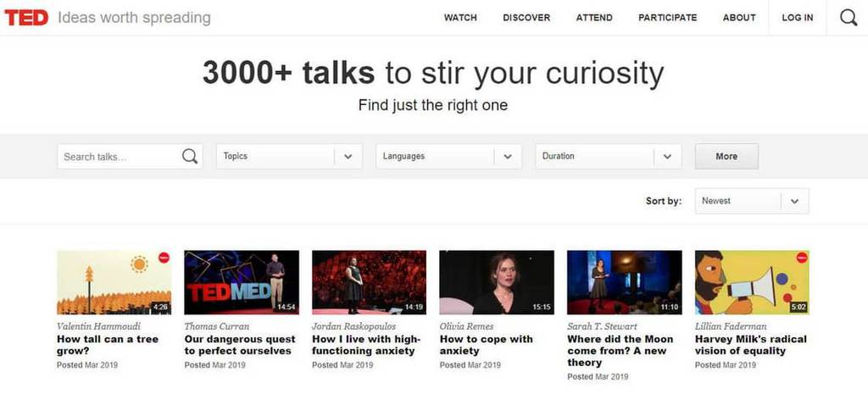Open 'How to cope with anxiety' talk title
The height and width of the screenshot is (400, 868).
[x=486, y=345]
